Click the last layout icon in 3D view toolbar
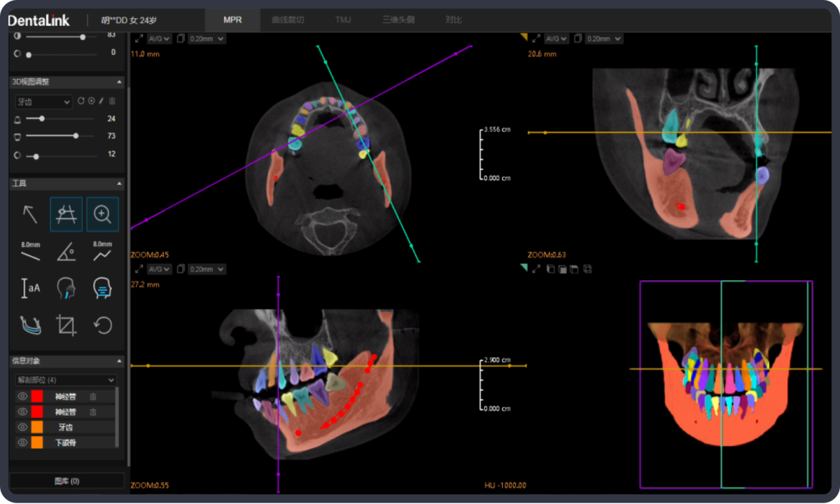The width and height of the screenshot is (840, 504). click(587, 269)
